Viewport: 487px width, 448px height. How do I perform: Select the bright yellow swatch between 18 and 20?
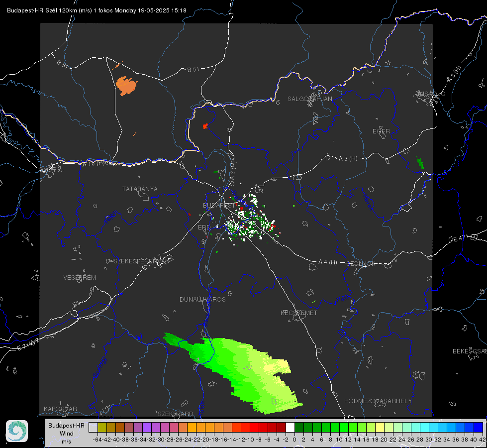point(380,428)
